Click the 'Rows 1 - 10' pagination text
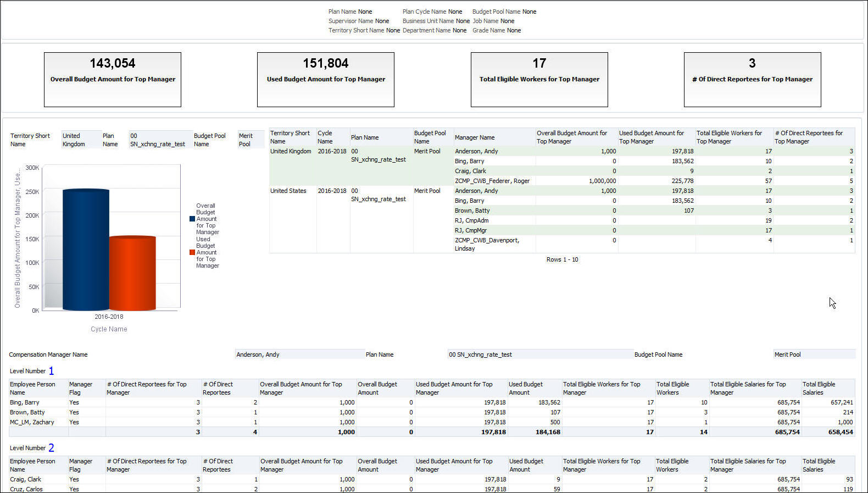This screenshot has width=868, height=493. 562,259
